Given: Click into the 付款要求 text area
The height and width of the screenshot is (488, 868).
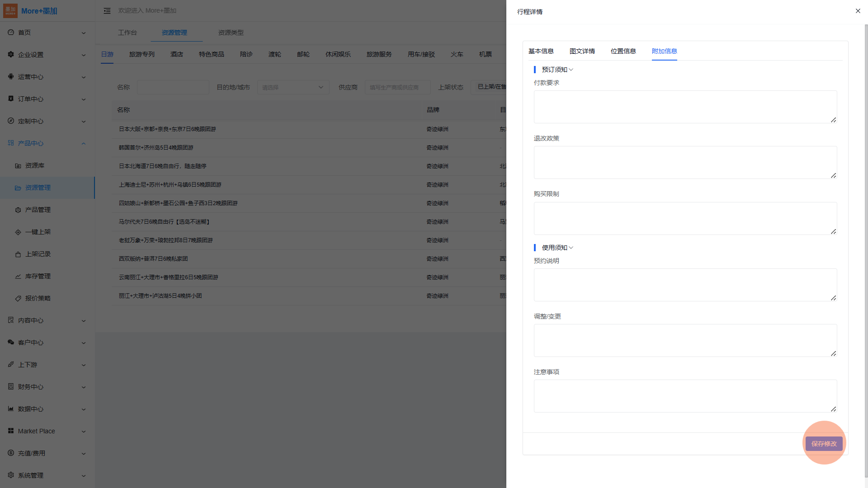Looking at the screenshot, I should (x=685, y=107).
